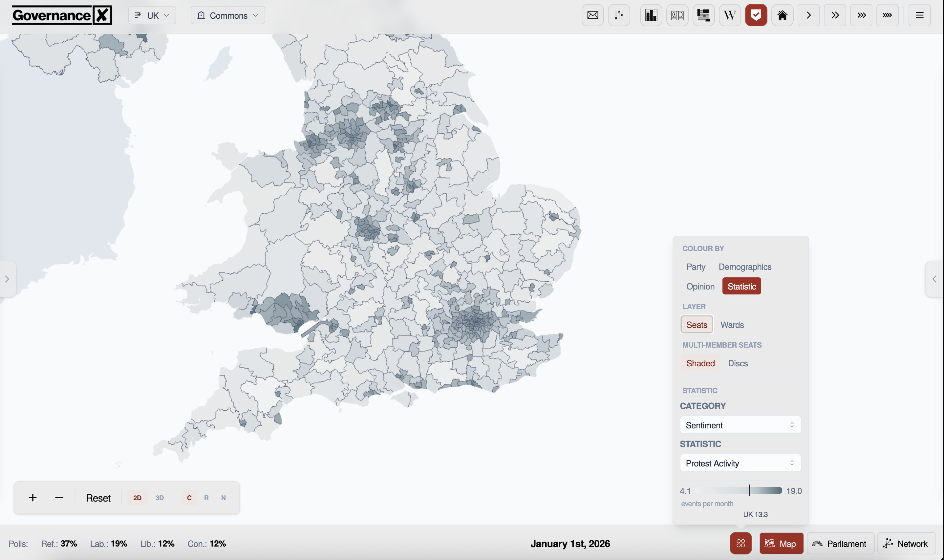Open the Protest Activity statistic dropdown

pyautogui.click(x=740, y=463)
